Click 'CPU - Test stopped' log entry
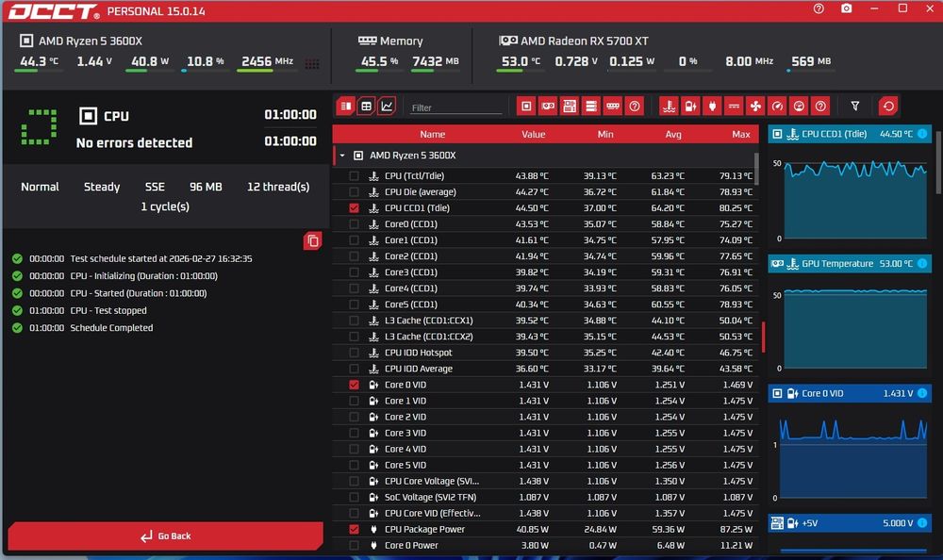 click(108, 310)
